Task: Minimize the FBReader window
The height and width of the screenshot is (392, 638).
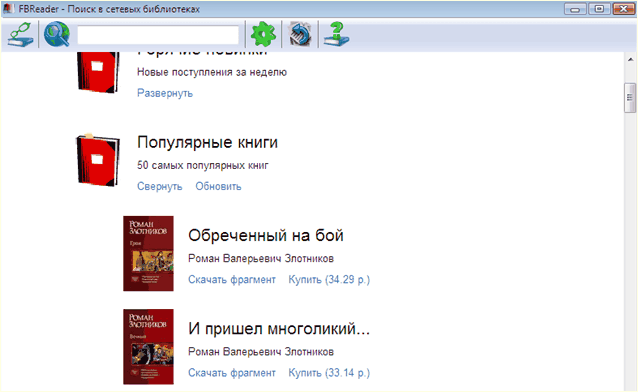Action: click(x=575, y=9)
